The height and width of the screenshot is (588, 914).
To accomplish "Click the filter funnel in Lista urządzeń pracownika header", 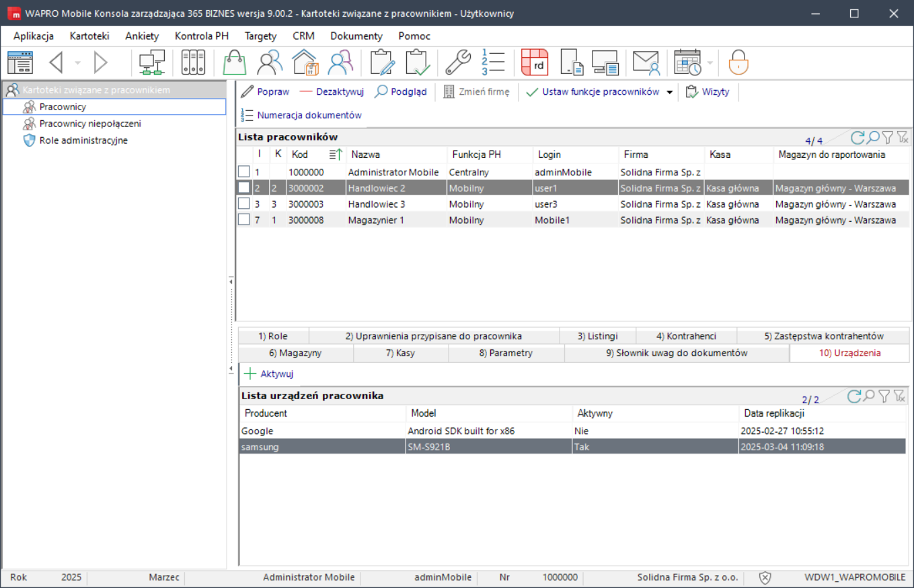I will (x=884, y=396).
